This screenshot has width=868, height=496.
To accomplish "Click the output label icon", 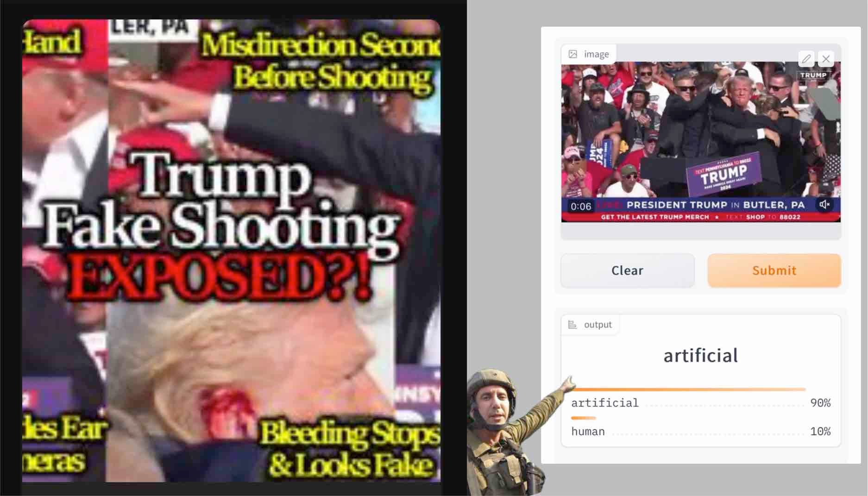I will 572,325.
